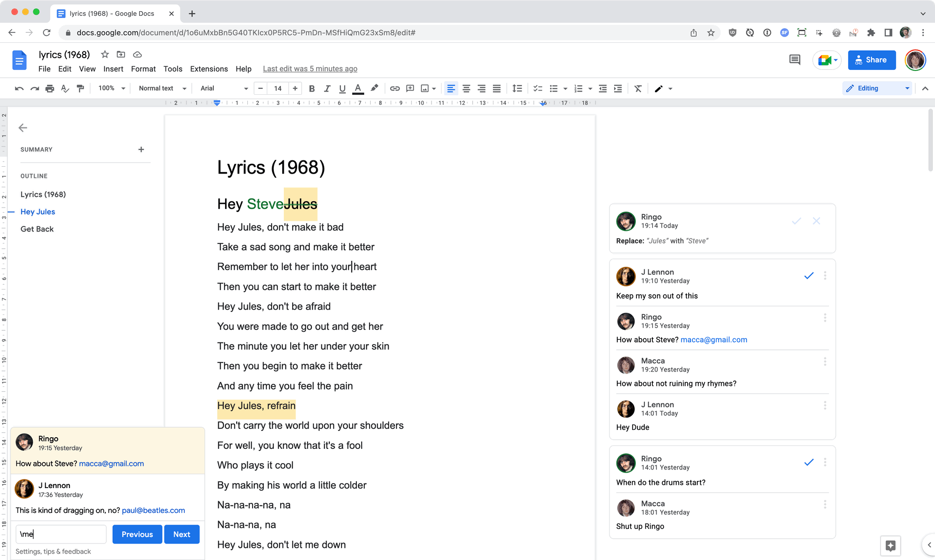This screenshot has height=560, width=935.
Task: Print the document with printer icon
Action: [50, 88]
